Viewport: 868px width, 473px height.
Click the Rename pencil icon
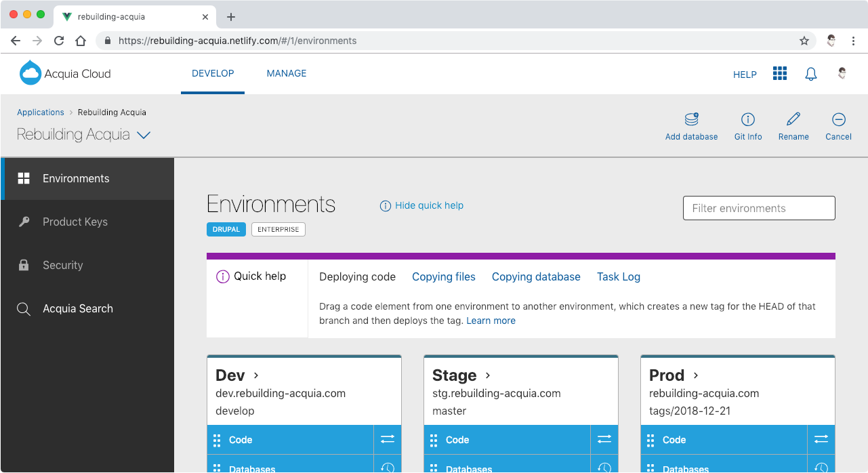(x=793, y=120)
